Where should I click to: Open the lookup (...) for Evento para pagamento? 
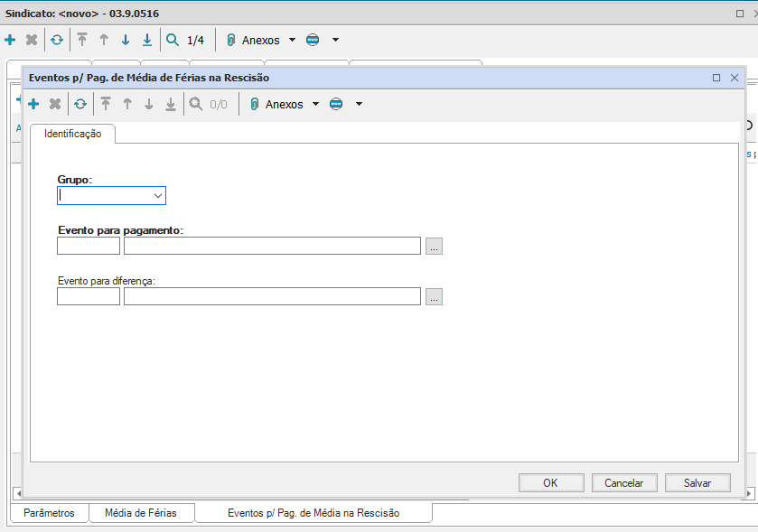(434, 247)
